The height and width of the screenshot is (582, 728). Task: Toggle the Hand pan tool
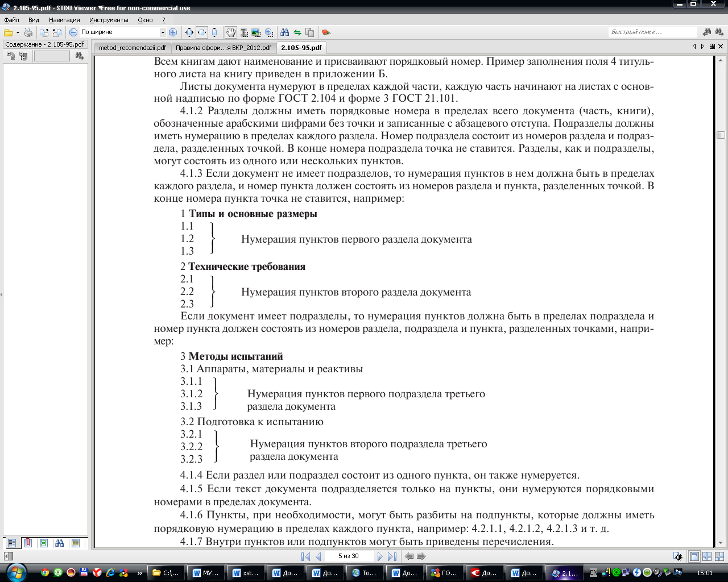point(230,32)
